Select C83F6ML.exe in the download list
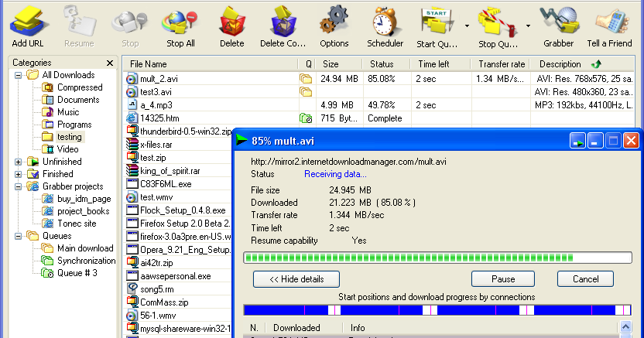This screenshot has width=644, height=338. tap(166, 184)
